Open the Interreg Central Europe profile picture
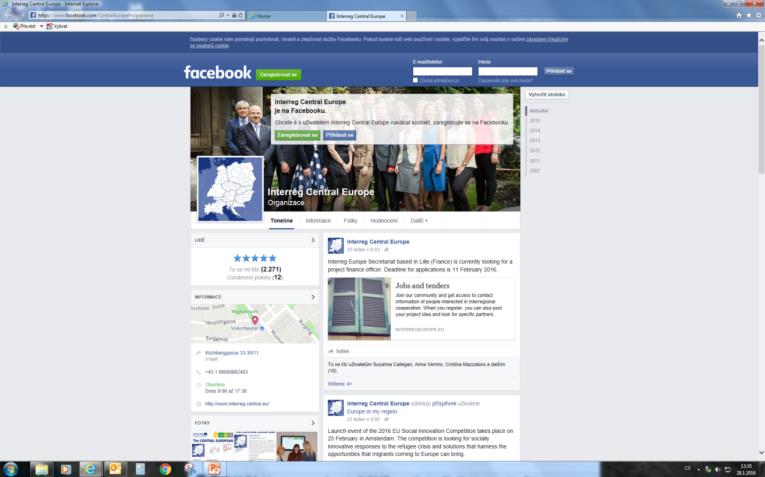765x477 pixels. pos(230,189)
